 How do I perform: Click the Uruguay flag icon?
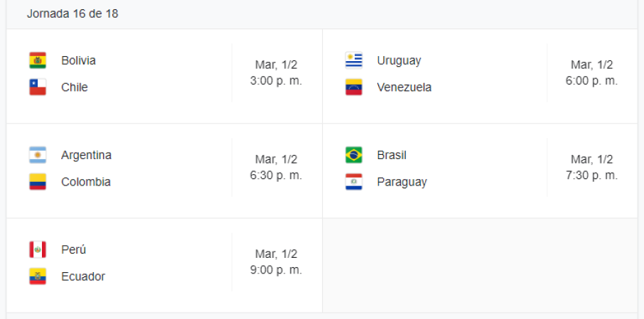353,60
